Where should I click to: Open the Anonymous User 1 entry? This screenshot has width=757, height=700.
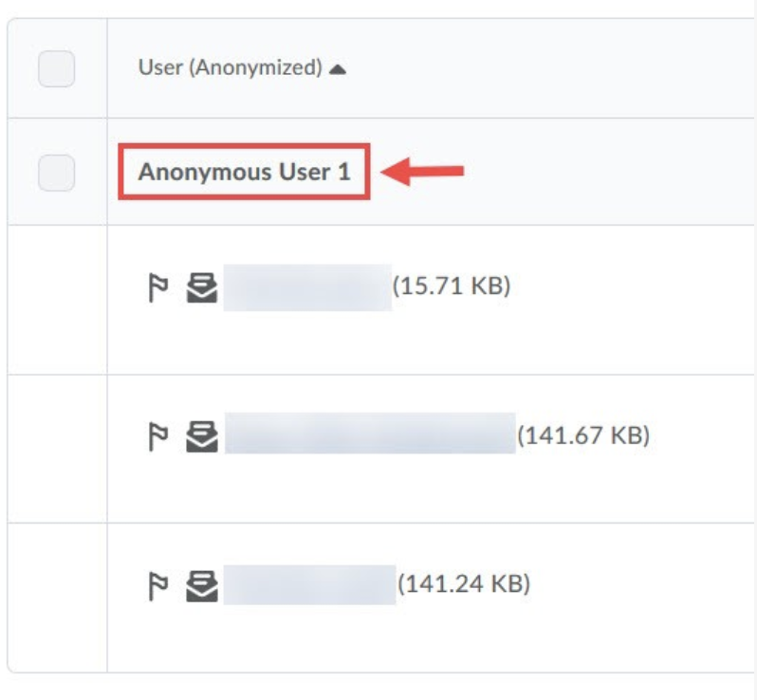(244, 172)
